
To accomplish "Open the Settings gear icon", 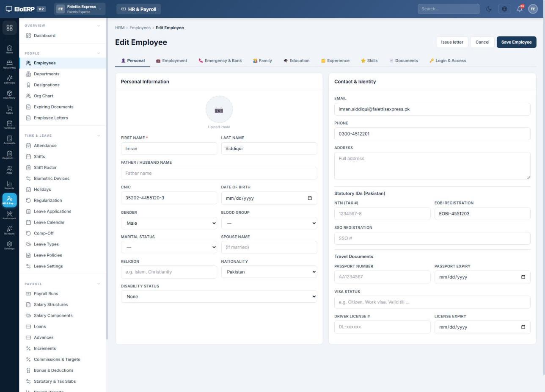I will point(9,246).
